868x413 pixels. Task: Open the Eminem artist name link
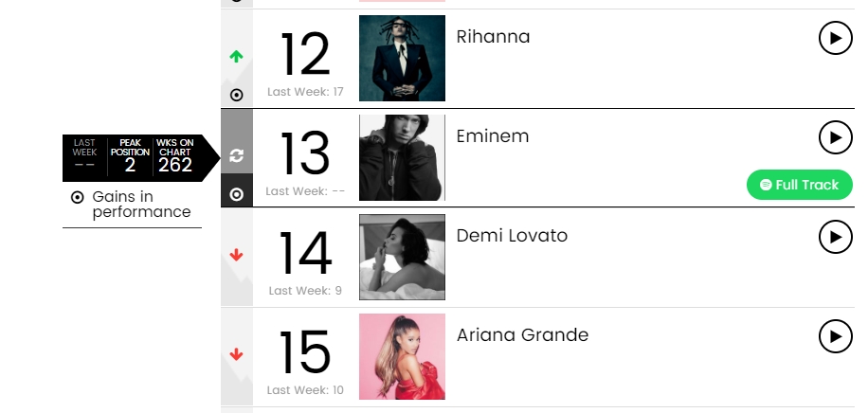point(493,136)
